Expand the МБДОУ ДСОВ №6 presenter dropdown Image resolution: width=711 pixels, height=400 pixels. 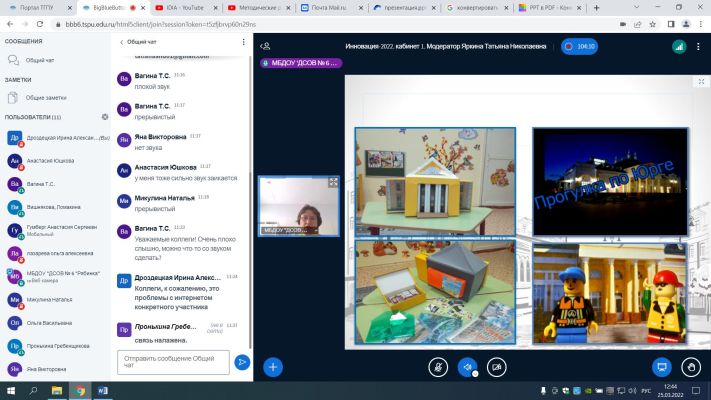pyautogui.click(x=301, y=63)
